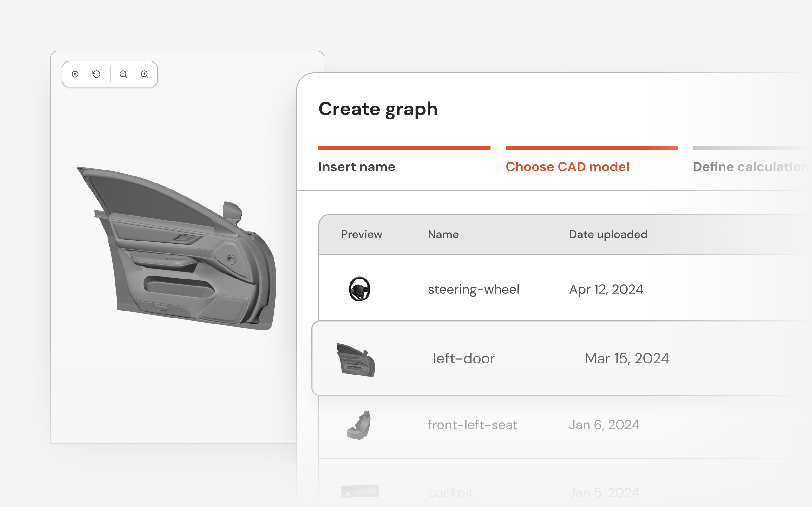
Task: Reset model rotation with the undo arrow icon
Action: pos(96,74)
